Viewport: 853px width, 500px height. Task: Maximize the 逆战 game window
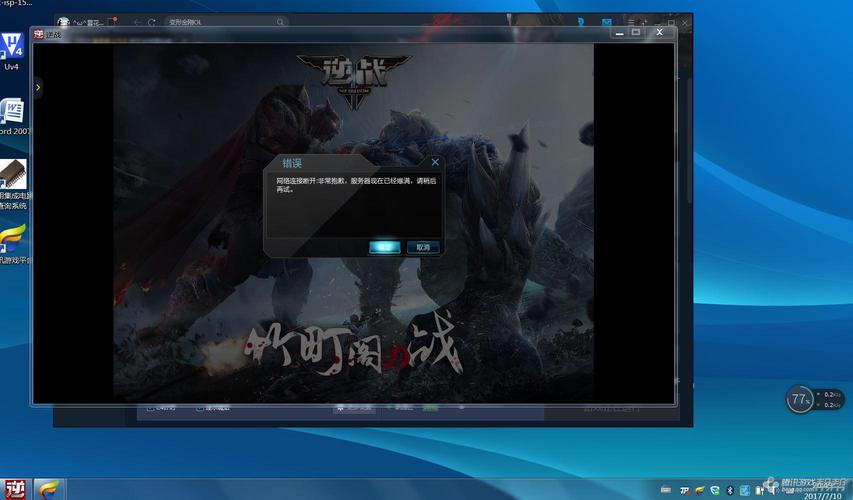635,33
